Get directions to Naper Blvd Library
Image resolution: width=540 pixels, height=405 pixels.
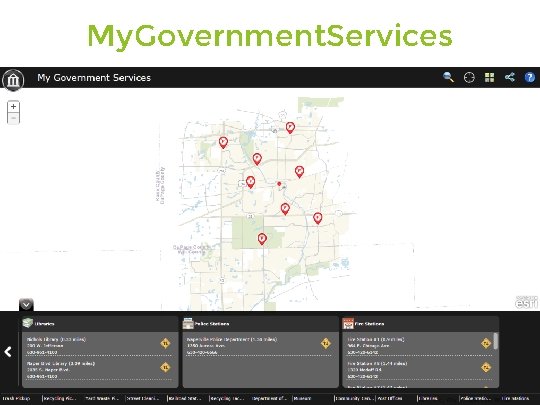coord(165,367)
